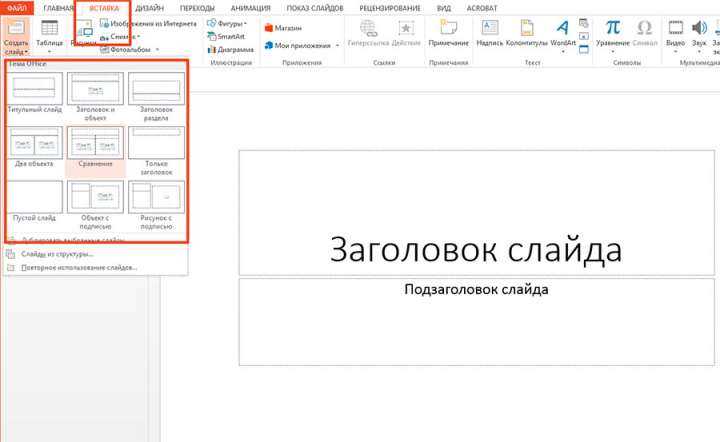Screen dimensions: 720x442
Task: Expand the Мои приложения dropdown arrow
Action: coord(337,46)
